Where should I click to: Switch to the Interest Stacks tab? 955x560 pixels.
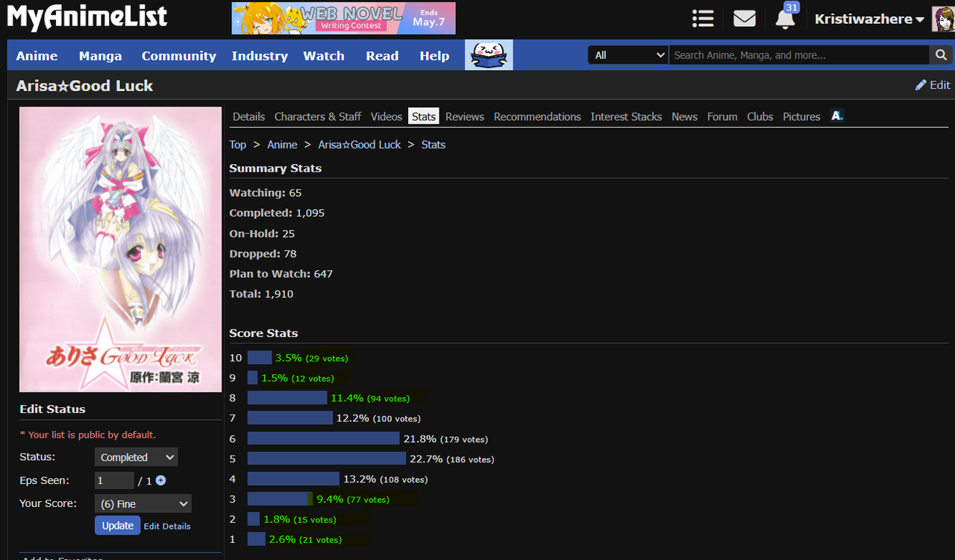click(627, 116)
